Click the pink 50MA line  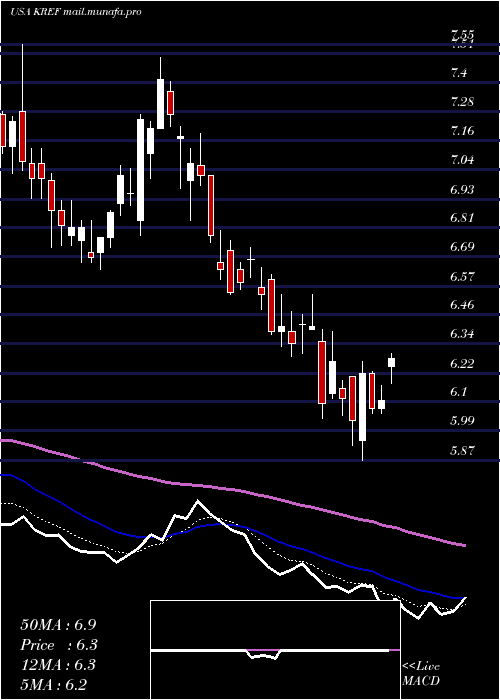point(232,490)
